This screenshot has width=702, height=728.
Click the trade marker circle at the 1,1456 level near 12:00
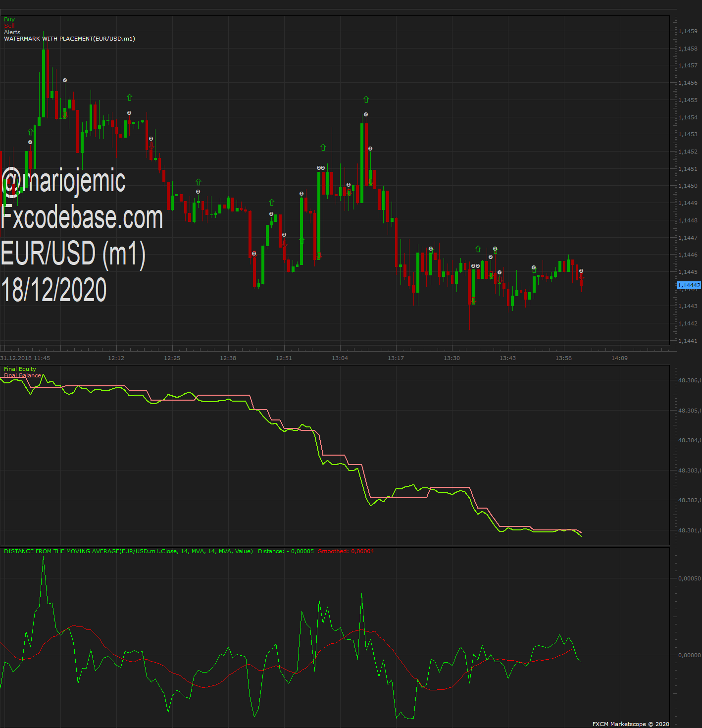(x=64, y=80)
